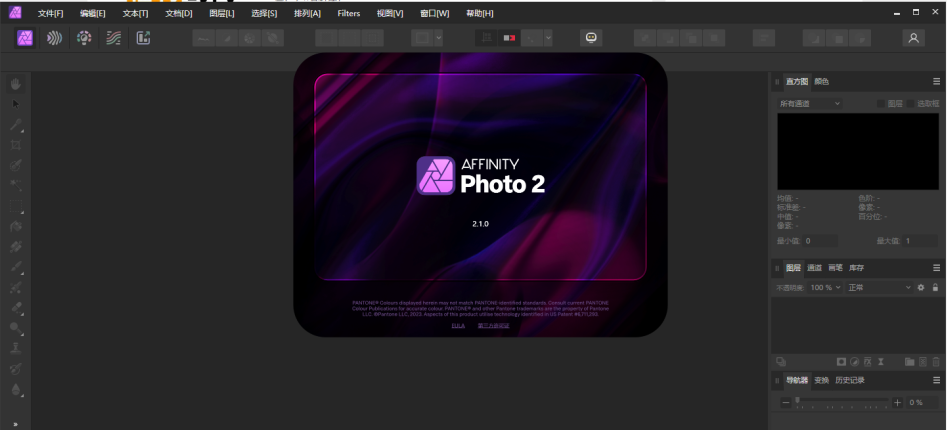Switch to the Tone Mapping persona
The height and width of the screenshot is (430, 947).
click(x=114, y=38)
